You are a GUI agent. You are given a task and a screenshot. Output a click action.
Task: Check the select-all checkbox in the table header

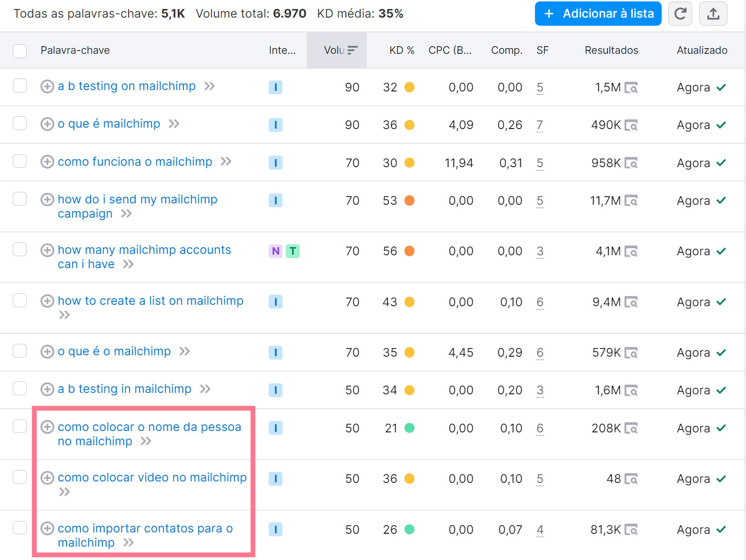pyautogui.click(x=20, y=50)
